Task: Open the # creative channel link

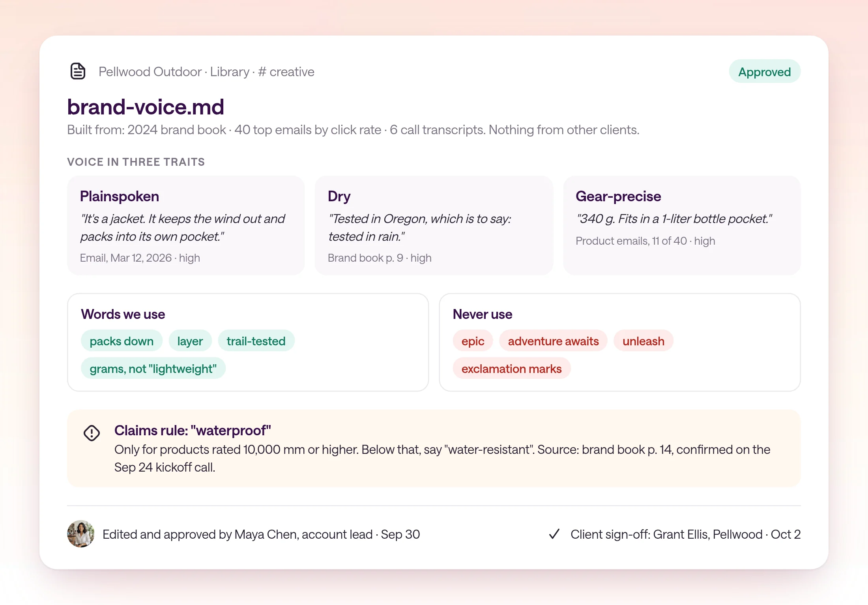Action: tap(286, 71)
